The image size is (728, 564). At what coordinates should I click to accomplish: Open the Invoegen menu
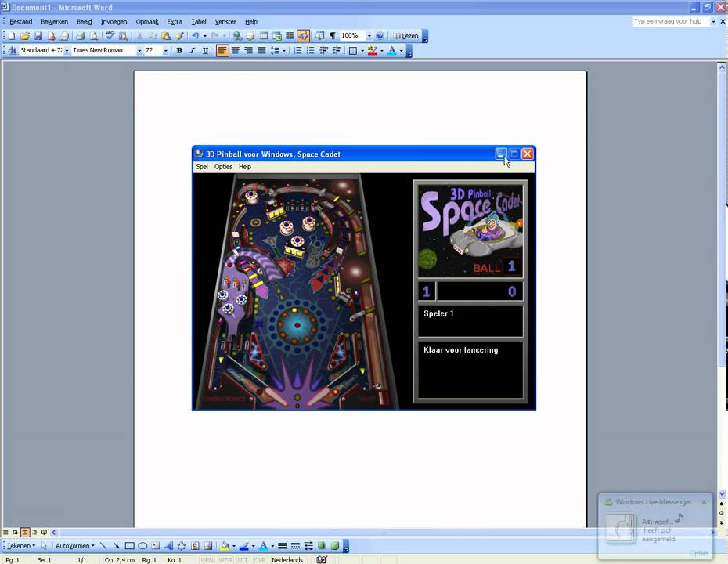(x=114, y=22)
